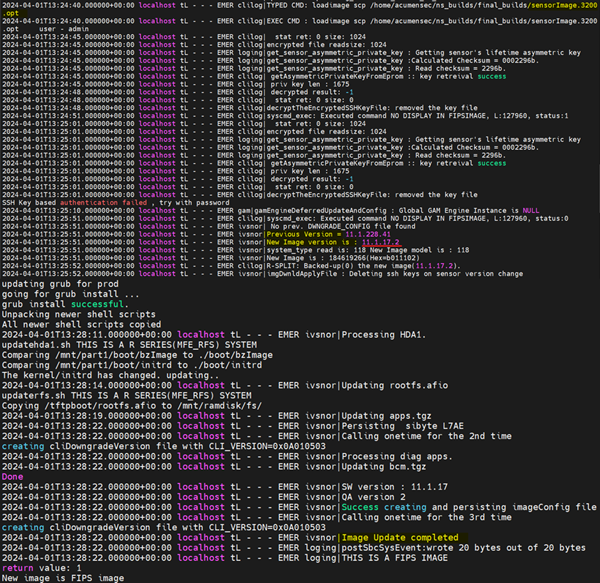Click timestamp '2024-04-01T13:28:14.000000+00:00'
The width and height of the screenshot is (600, 583).
pos(87,385)
